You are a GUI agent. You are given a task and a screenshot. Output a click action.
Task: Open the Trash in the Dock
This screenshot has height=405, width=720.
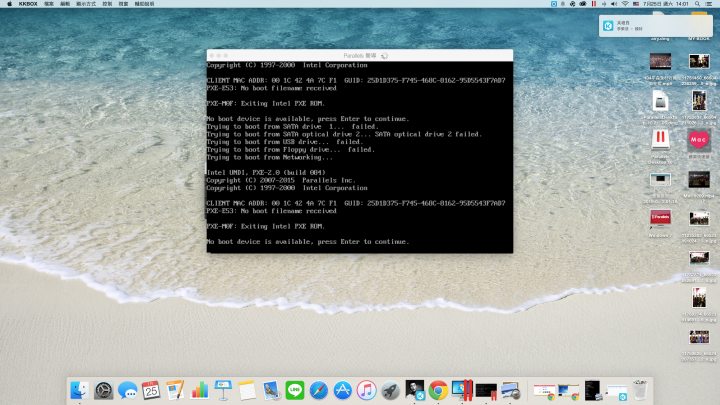(640, 390)
